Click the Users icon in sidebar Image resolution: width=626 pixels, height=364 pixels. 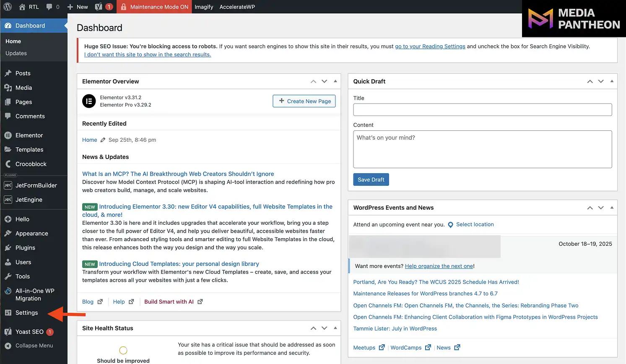[x=8, y=262]
